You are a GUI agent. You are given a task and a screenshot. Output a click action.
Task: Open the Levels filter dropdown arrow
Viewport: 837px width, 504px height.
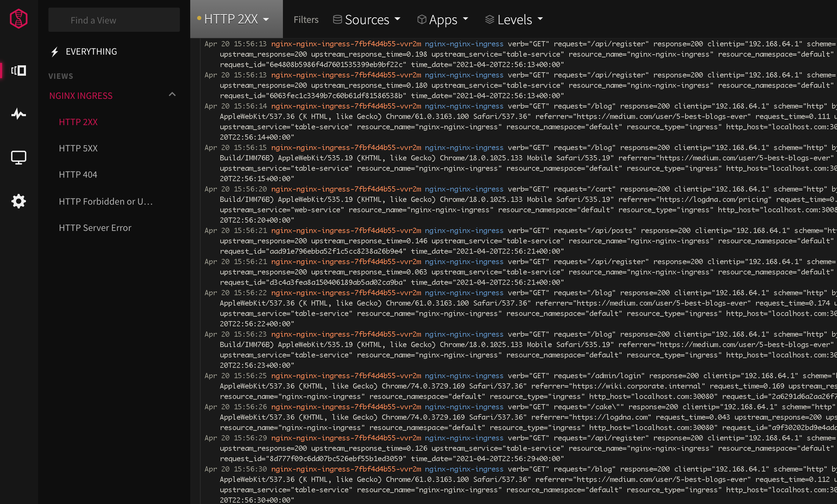tap(540, 19)
